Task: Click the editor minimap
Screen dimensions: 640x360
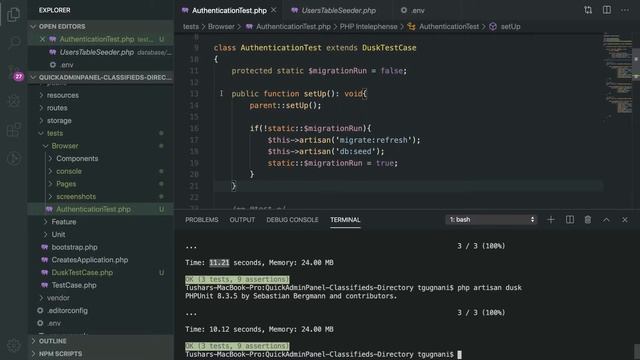Action: (617, 78)
